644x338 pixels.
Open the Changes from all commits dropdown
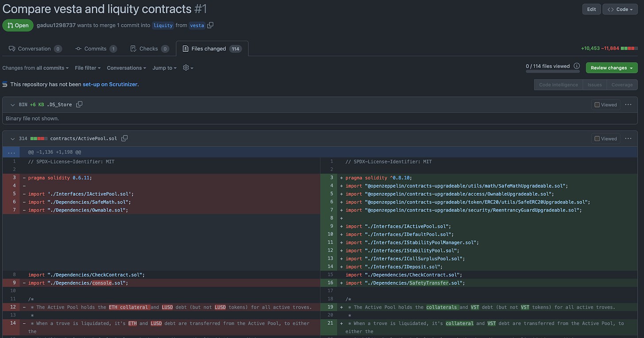(x=35, y=68)
